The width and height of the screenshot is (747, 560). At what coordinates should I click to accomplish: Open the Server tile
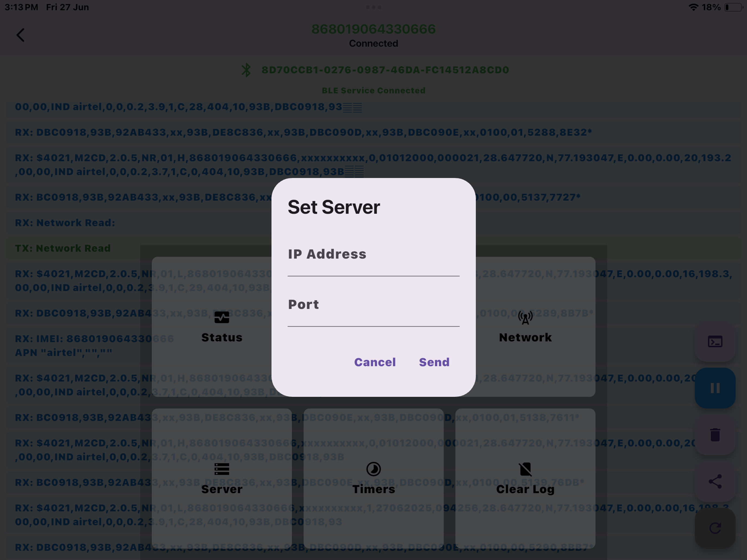click(x=221, y=479)
